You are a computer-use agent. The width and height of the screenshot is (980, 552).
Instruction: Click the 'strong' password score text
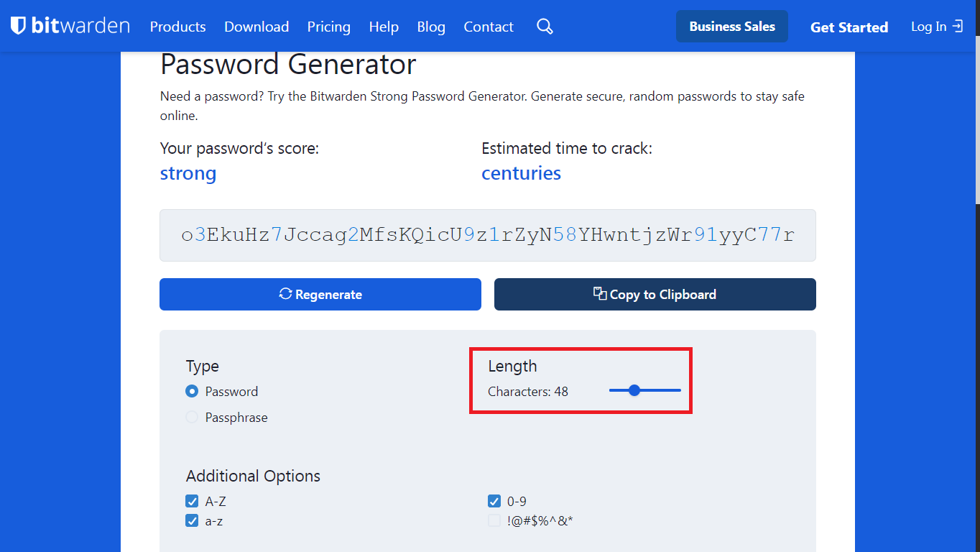coord(188,173)
